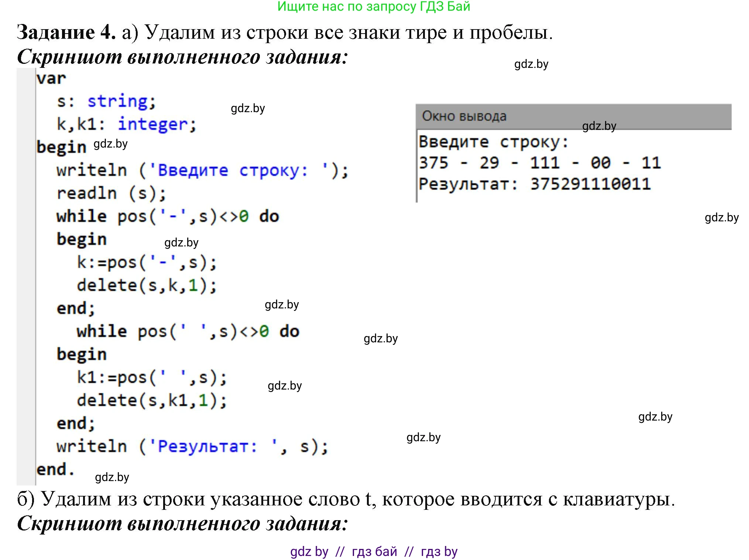Select the readln (s) line
Viewport: 749px width, 560px height.
tap(111, 193)
